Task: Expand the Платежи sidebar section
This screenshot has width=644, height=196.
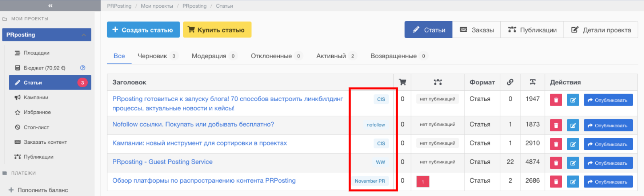Action: 23,173
